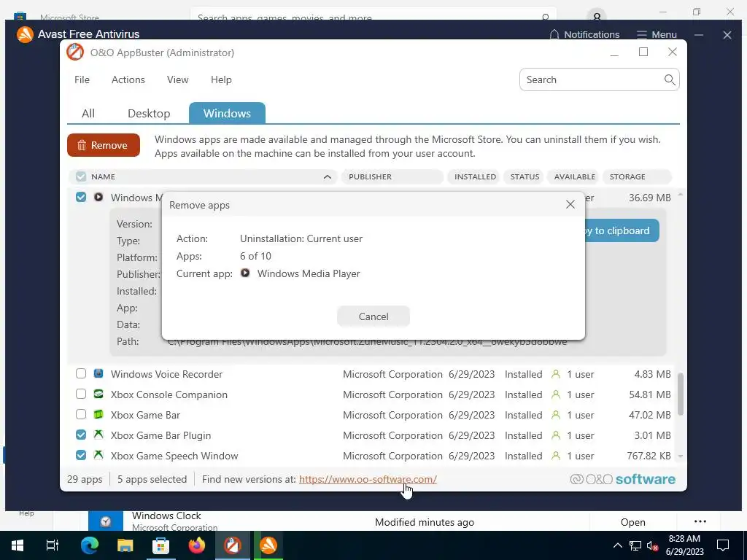Click the muted volume tray icon

click(652, 545)
